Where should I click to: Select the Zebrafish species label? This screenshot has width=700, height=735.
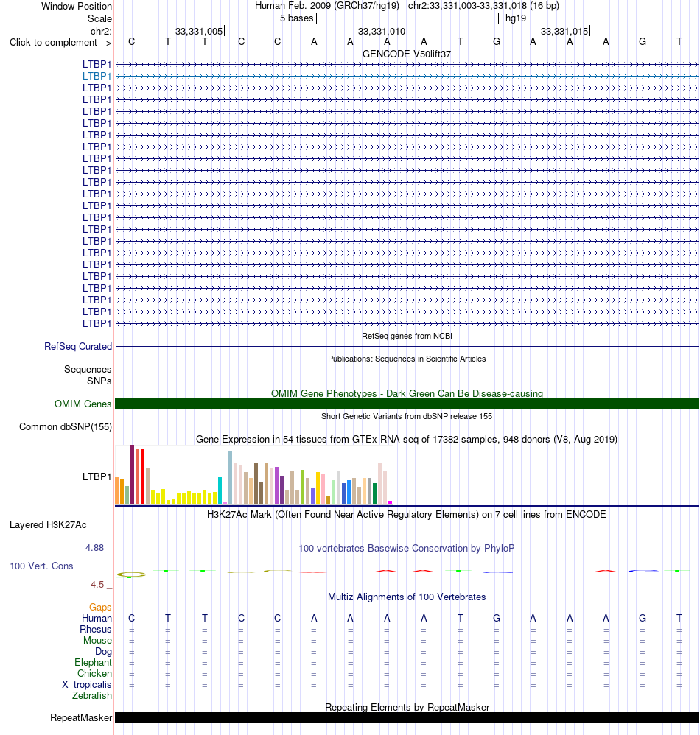click(92, 695)
